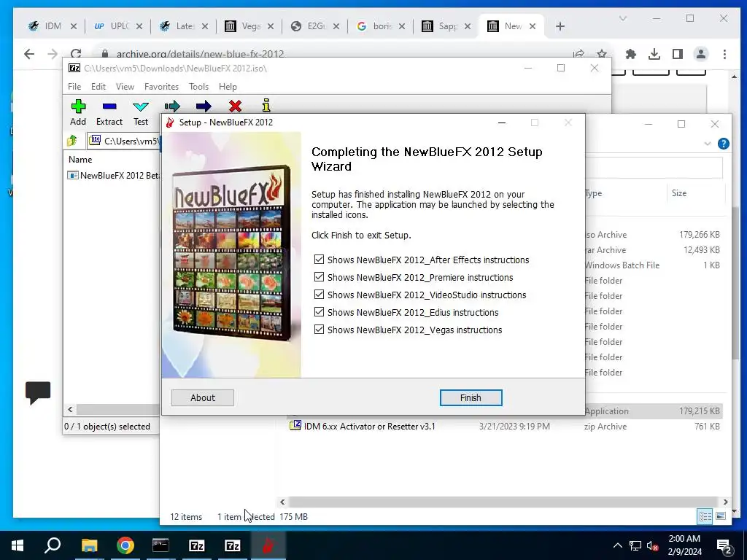Open command prompt taskbar icon
The height and width of the screenshot is (560, 747).
click(160, 545)
